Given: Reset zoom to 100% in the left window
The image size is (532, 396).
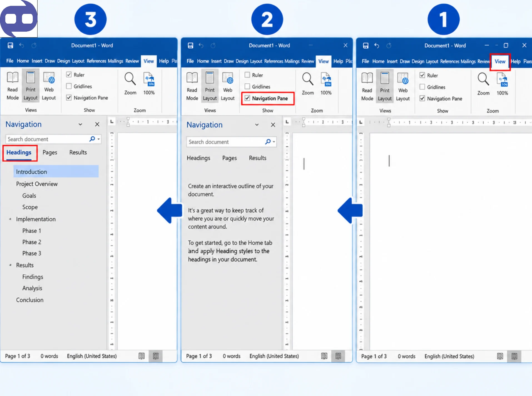Looking at the screenshot, I should click(x=149, y=83).
